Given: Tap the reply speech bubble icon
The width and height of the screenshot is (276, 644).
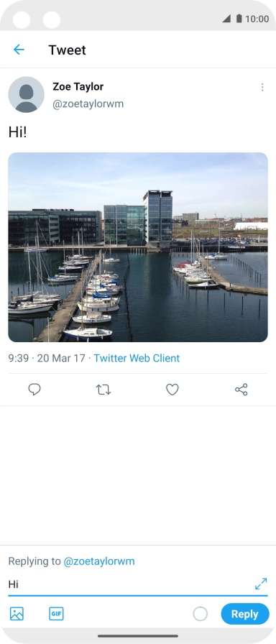Looking at the screenshot, I should 34,390.
